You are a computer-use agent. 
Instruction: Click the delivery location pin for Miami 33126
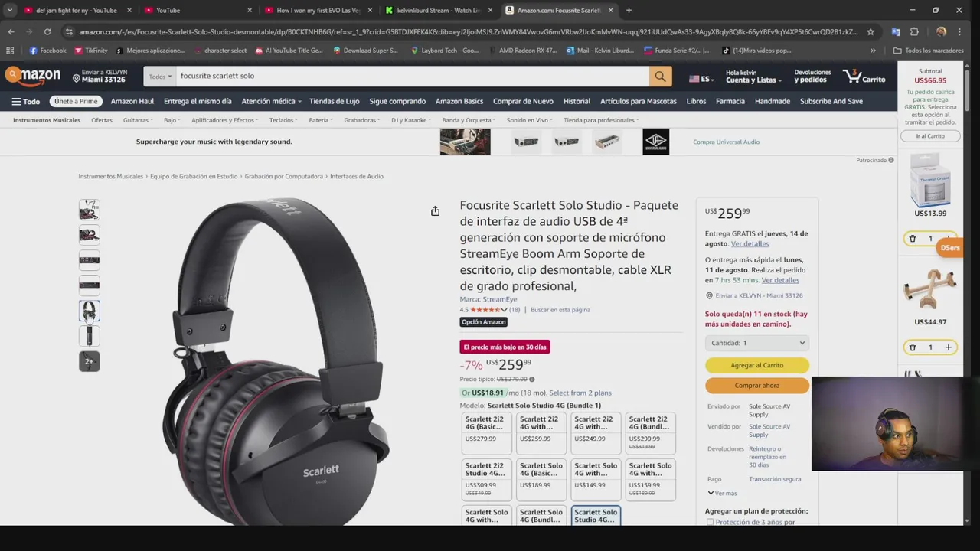[x=77, y=77]
